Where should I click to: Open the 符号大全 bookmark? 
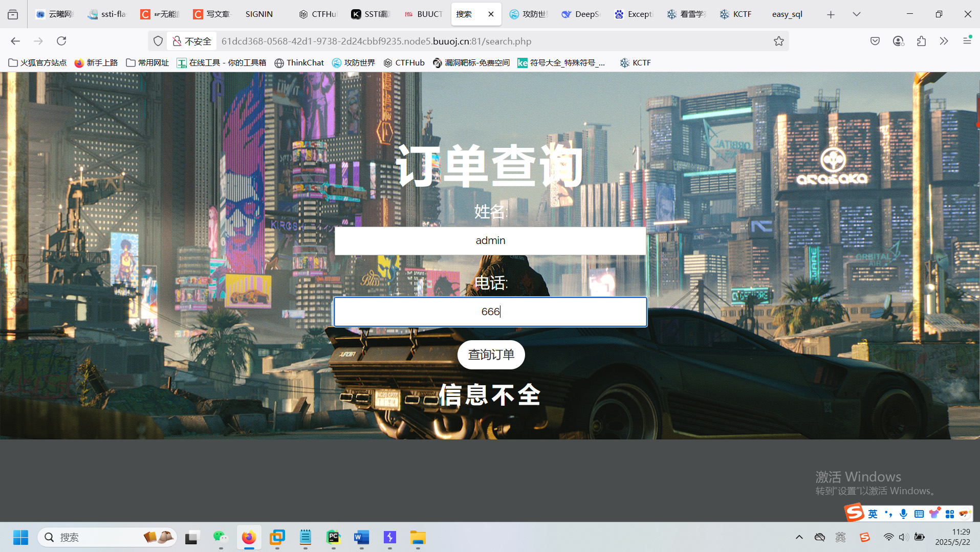pyautogui.click(x=561, y=62)
